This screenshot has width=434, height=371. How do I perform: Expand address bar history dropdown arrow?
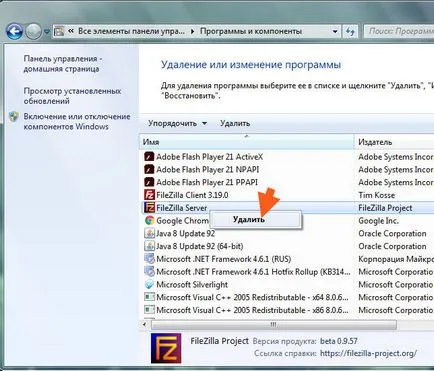pyautogui.click(x=335, y=32)
